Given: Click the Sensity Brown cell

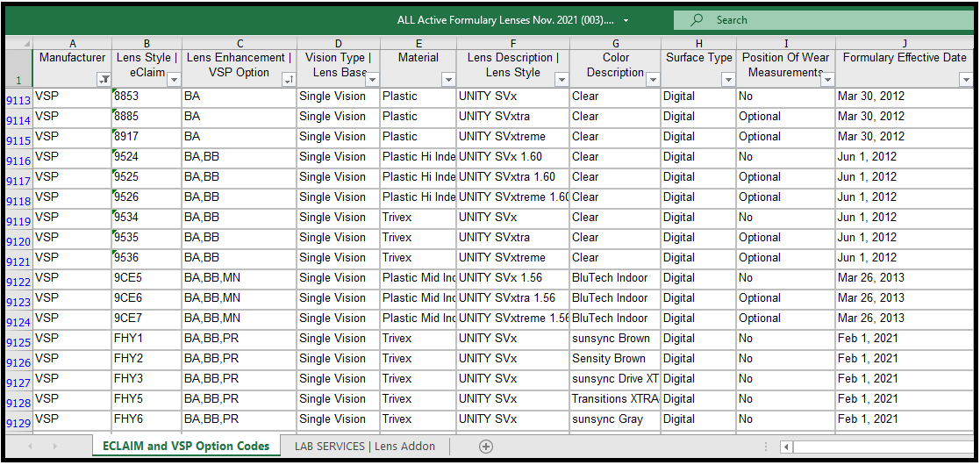Looking at the screenshot, I should (616, 359).
